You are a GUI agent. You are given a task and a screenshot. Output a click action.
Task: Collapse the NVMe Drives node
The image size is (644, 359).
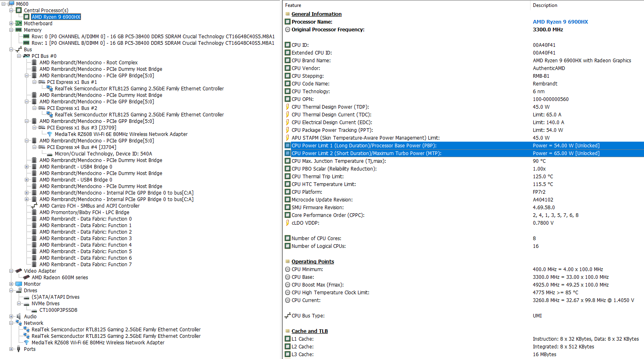tap(19, 303)
